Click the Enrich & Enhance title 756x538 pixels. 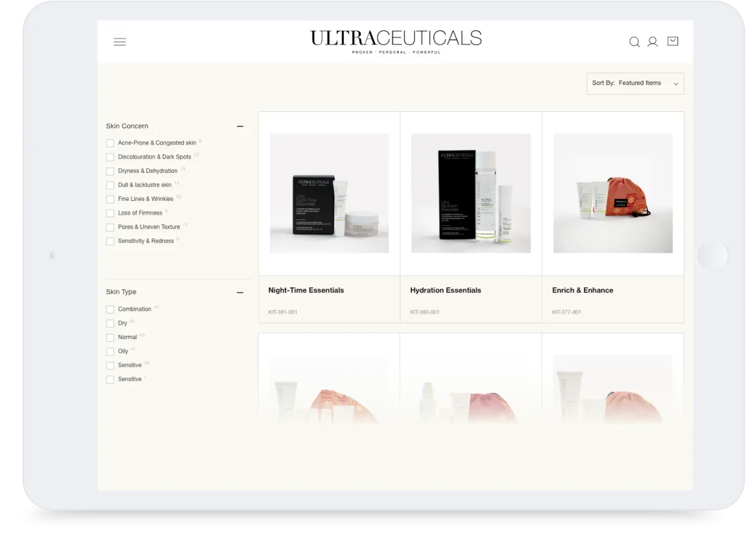tap(583, 290)
